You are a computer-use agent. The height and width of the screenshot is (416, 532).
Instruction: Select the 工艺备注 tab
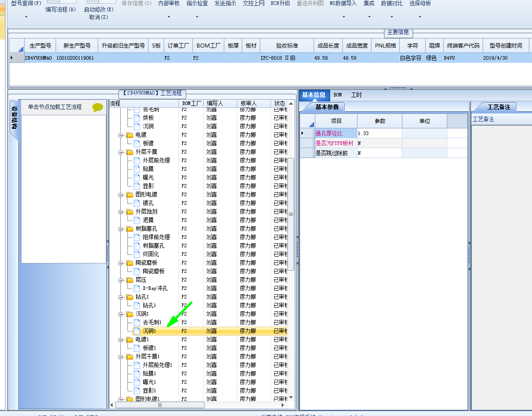pos(499,107)
